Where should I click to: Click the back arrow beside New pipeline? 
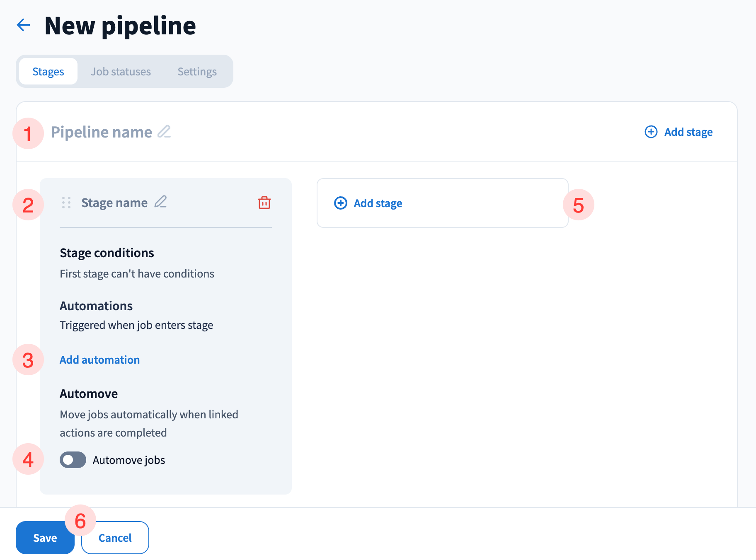point(24,25)
